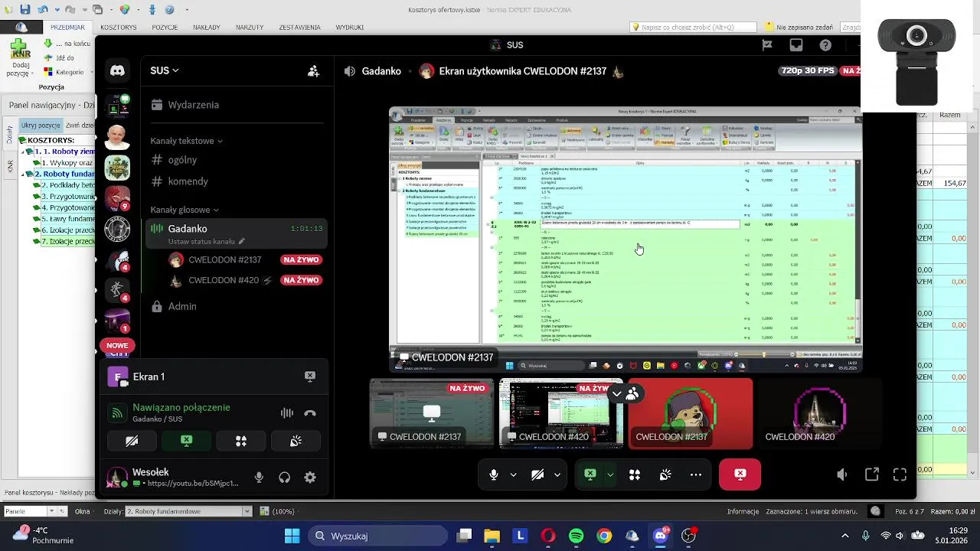Pop out the call window
This screenshot has height=551, width=980.
coord(872,474)
